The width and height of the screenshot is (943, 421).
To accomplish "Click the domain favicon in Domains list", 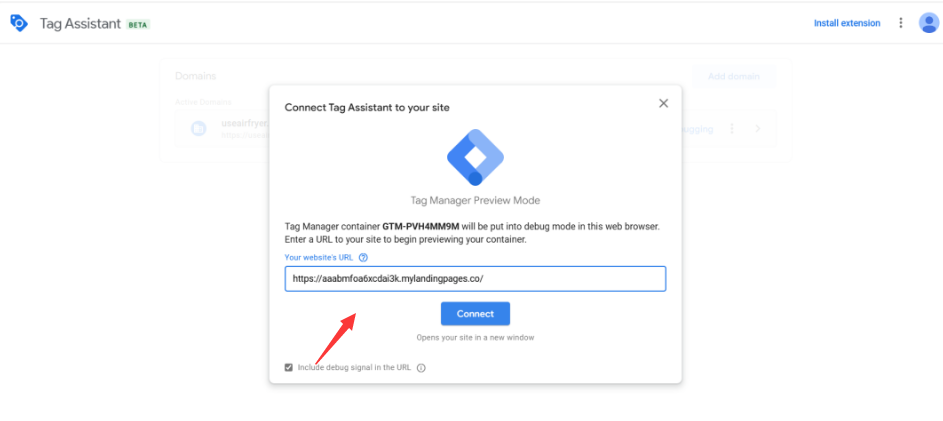I will (x=199, y=129).
